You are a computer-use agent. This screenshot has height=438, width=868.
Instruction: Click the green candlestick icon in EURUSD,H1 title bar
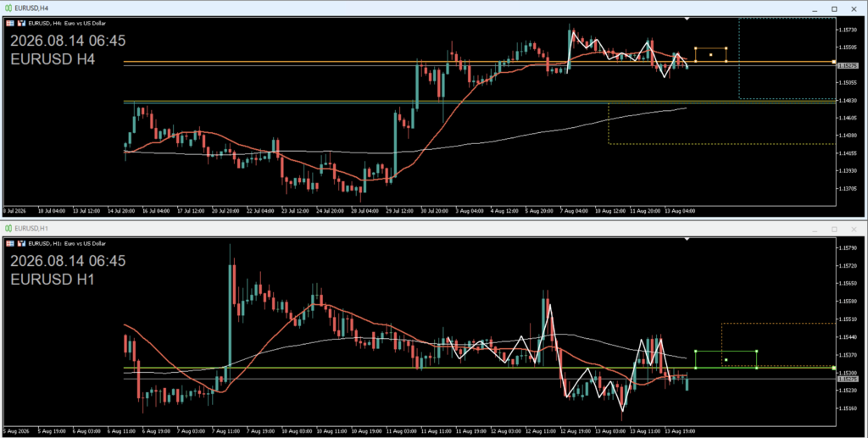click(8, 229)
